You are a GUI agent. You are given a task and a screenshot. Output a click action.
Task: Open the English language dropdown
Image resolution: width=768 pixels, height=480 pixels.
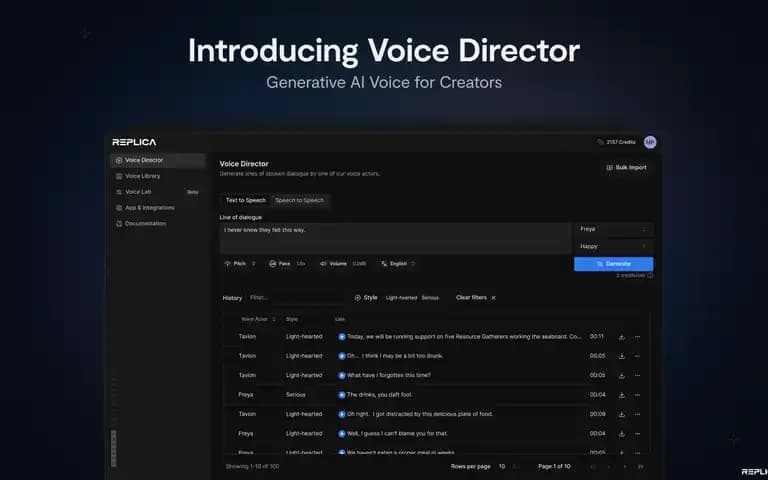[x=398, y=264]
